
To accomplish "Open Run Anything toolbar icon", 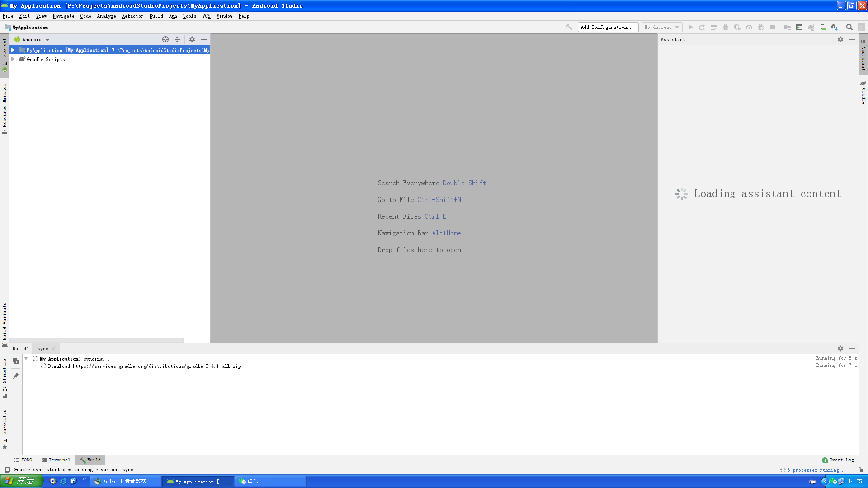I will tap(799, 27).
